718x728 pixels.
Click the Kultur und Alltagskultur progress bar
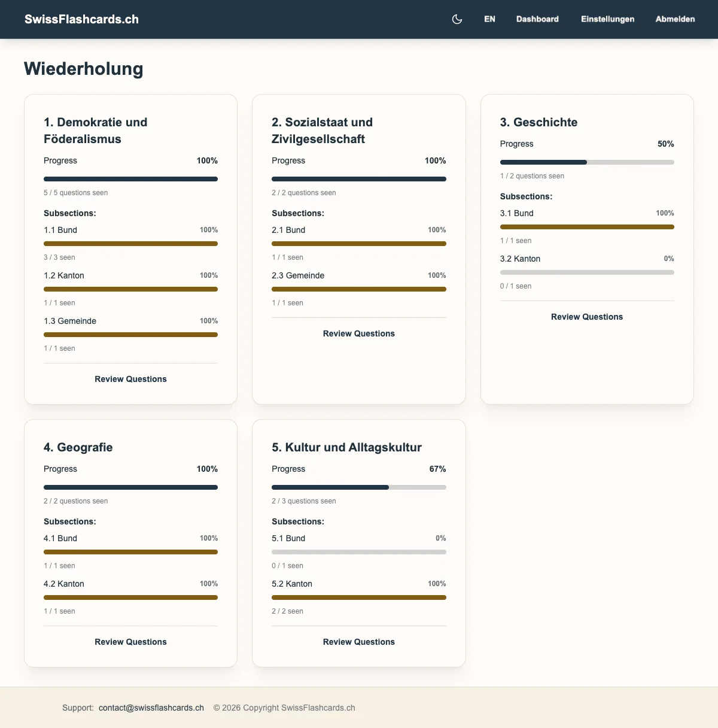[358, 487]
